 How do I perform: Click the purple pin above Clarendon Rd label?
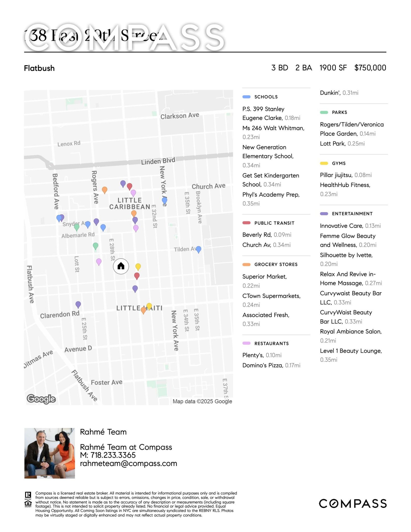(78, 304)
